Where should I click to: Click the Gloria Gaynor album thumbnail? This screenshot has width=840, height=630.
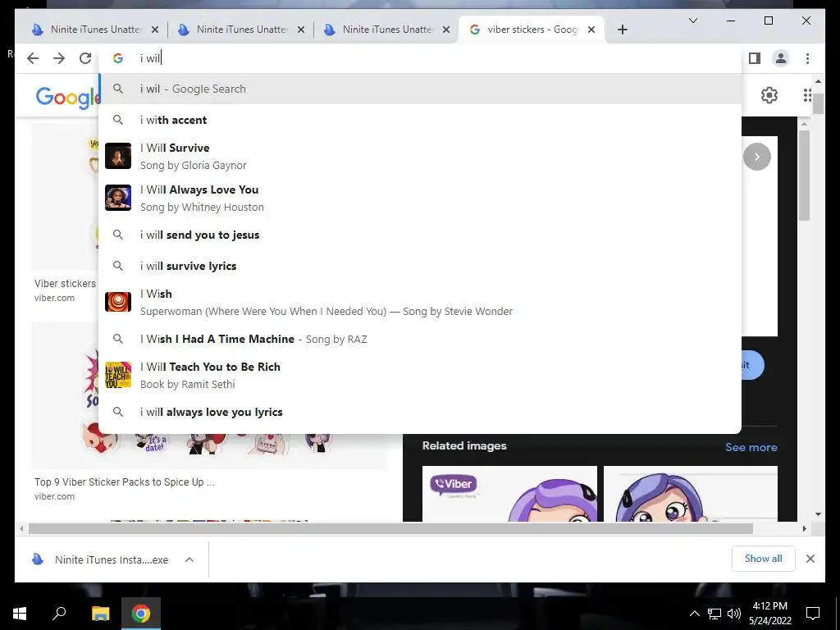[118, 156]
